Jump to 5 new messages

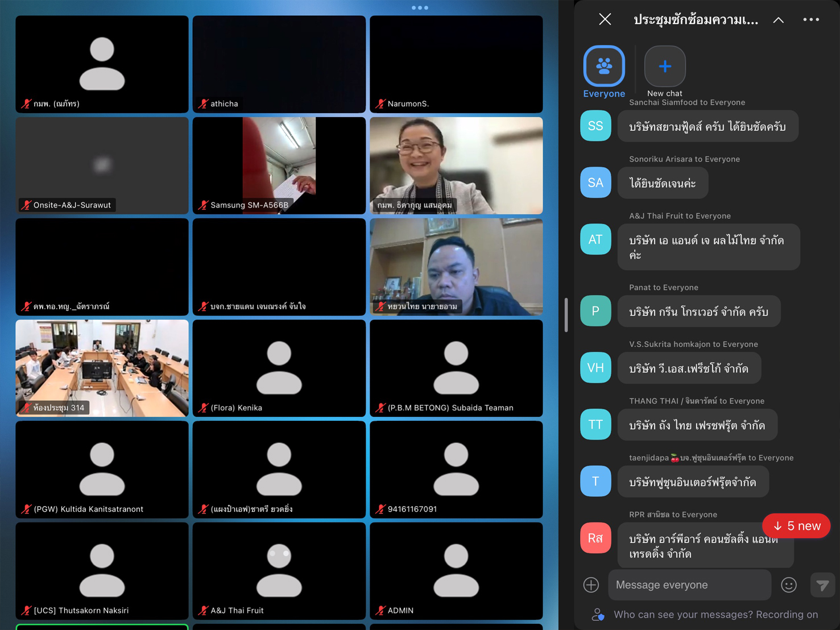(x=796, y=526)
